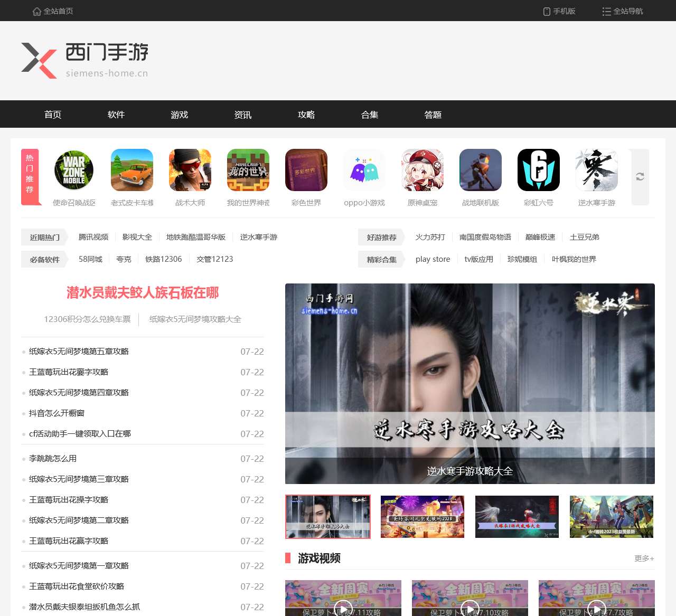Click the 近期热门 tab label
Image resolution: width=676 pixels, height=616 pixels.
point(43,237)
